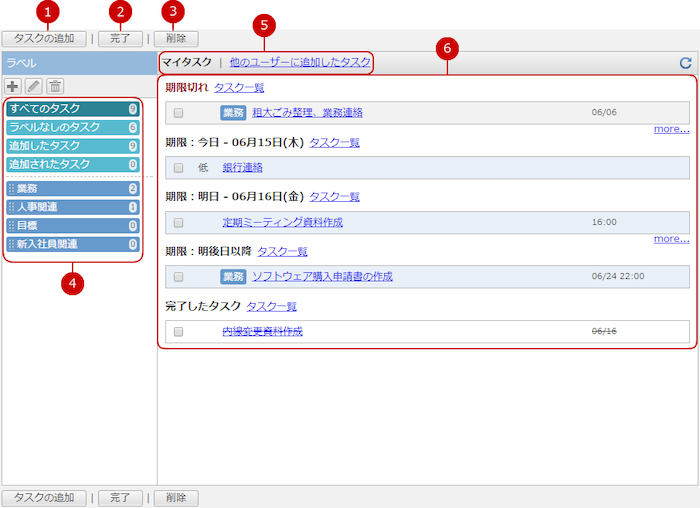This screenshot has height=508, width=700.
Task: Open タスク一覧 link next to 完了したタスク
Action: 271,306
